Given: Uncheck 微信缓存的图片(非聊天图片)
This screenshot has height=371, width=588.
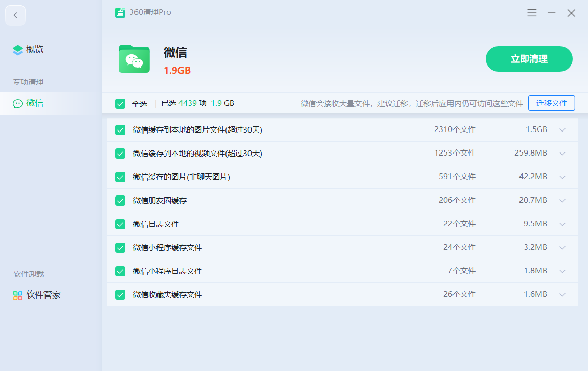Looking at the screenshot, I should coord(120,177).
